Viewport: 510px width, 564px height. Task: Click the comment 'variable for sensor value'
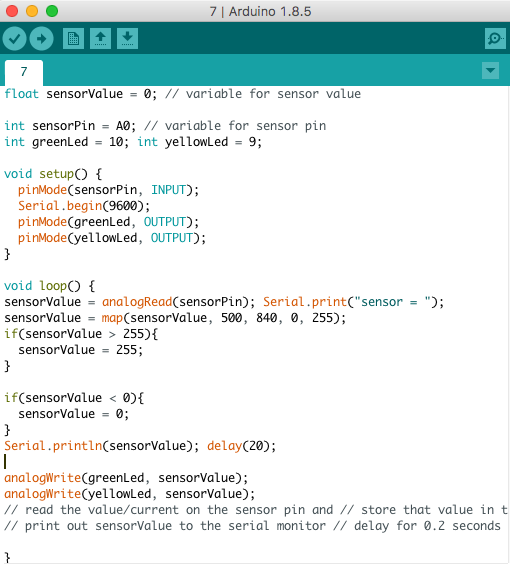(x=263, y=94)
